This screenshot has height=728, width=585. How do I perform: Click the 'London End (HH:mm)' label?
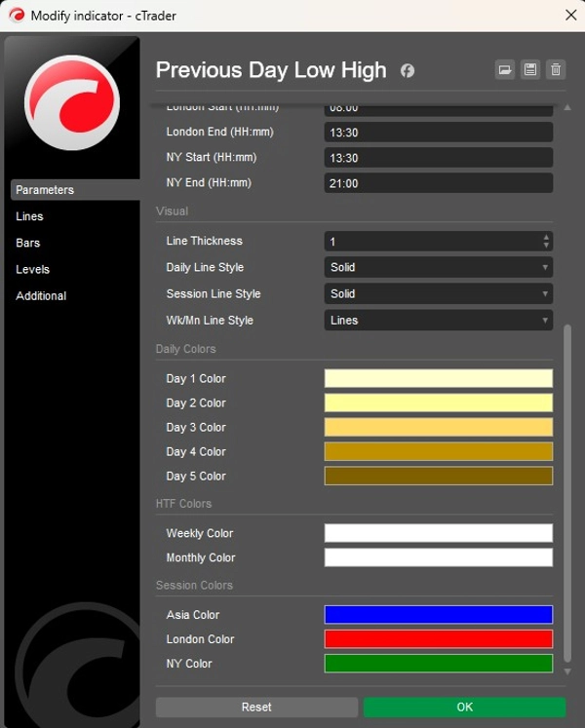pyautogui.click(x=219, y=132)
